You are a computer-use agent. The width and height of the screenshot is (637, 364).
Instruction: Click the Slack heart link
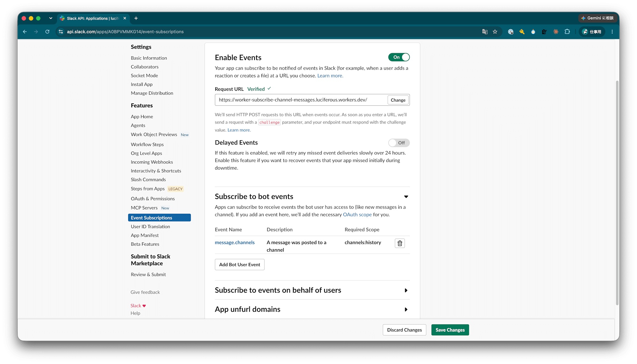click(x=138, y=306)
